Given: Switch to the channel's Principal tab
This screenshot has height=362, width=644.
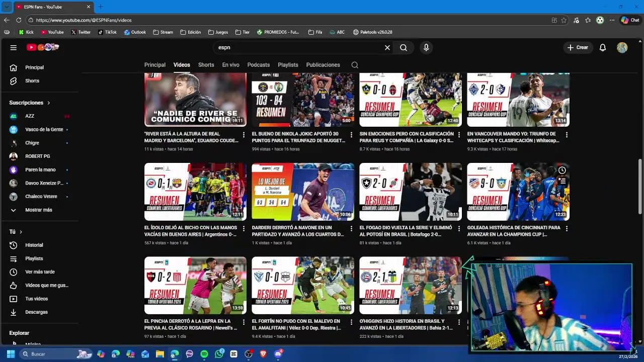Looking at the screenshot, I should coord(155,65).
